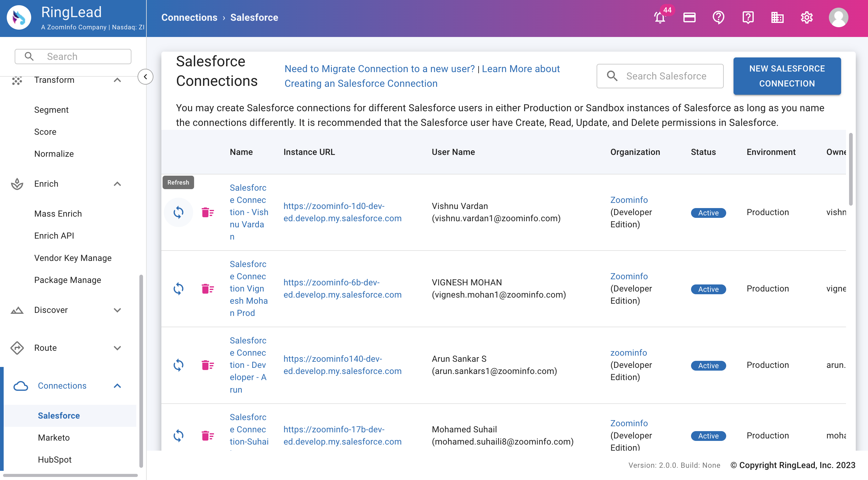
Task: Collapse the Enrich section
Action: click(x=117, y=184)
